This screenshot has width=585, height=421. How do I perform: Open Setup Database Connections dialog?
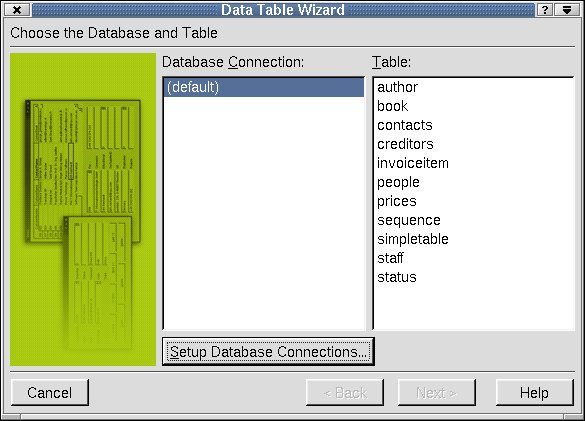(x=268, y=352)
